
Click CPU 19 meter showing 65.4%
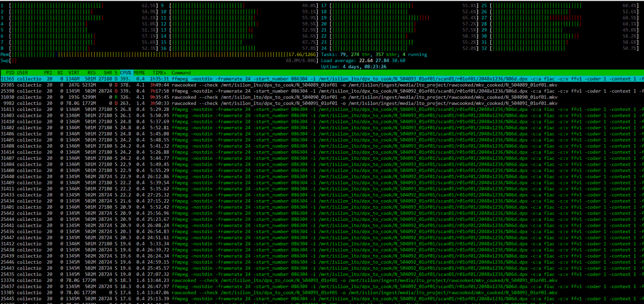(400, 18)
